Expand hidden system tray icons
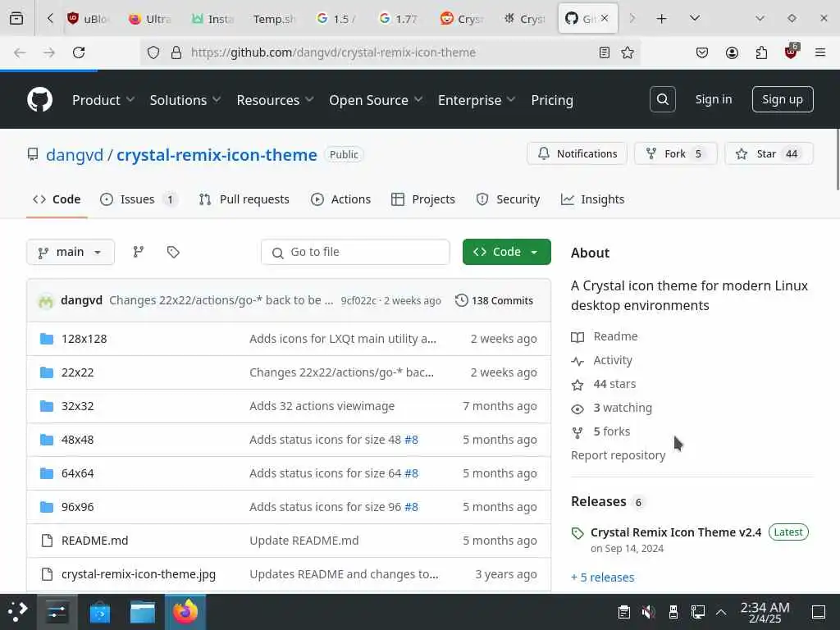840x630 pixels. point(721,612)
